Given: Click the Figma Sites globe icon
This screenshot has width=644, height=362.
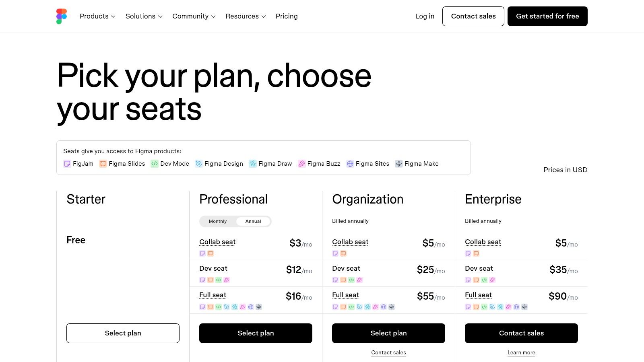Looking at the screenshot, I should coord(349,164).
